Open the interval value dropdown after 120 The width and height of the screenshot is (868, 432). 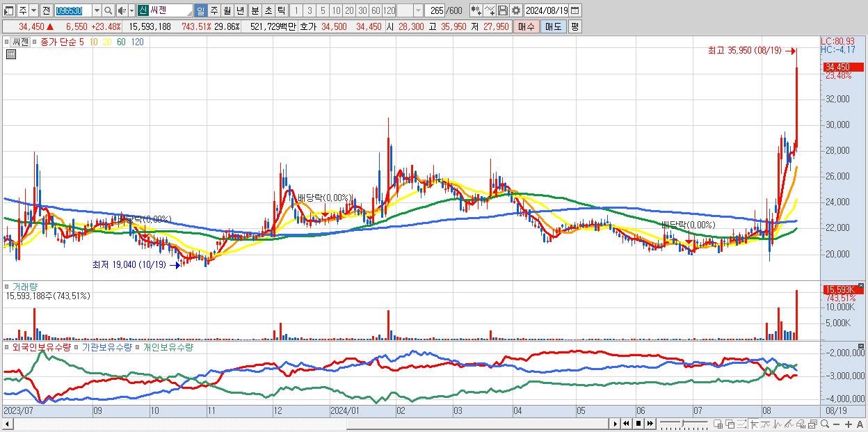(x=417, y=10)
